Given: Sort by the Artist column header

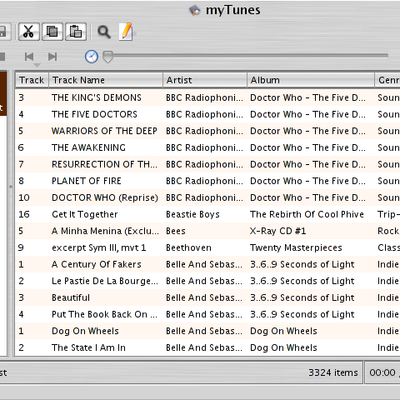Looking at the screenshot, I should (x=205, y=80).
